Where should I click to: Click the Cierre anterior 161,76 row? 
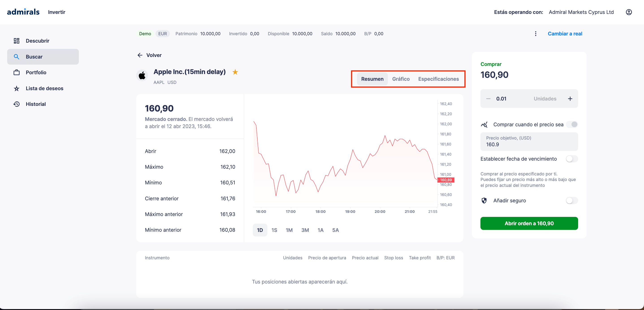click(x=190, y=199)
